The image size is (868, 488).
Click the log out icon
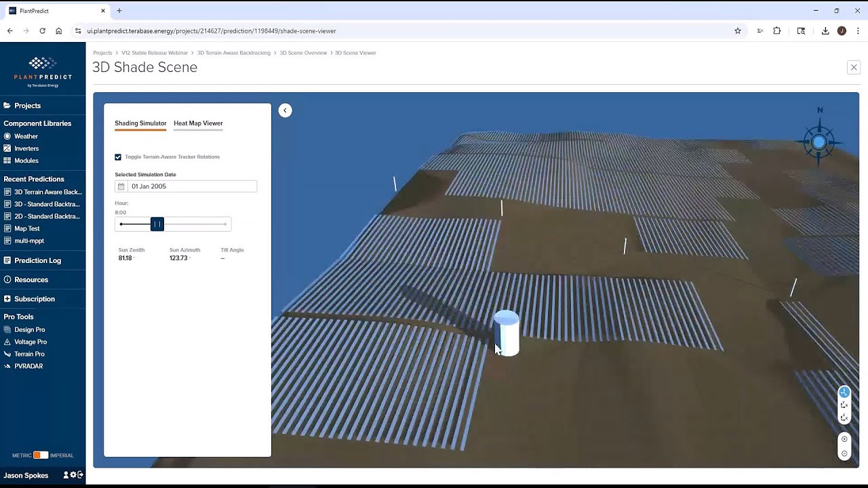[80, 475]
